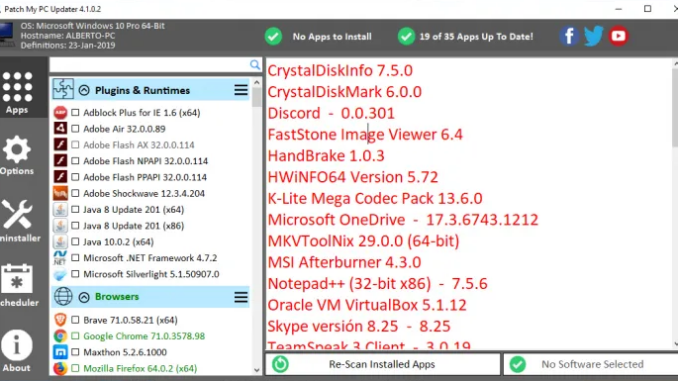678x381 pixels.
Task: Open the Twitter bird icon
Action: click(594, 36)
